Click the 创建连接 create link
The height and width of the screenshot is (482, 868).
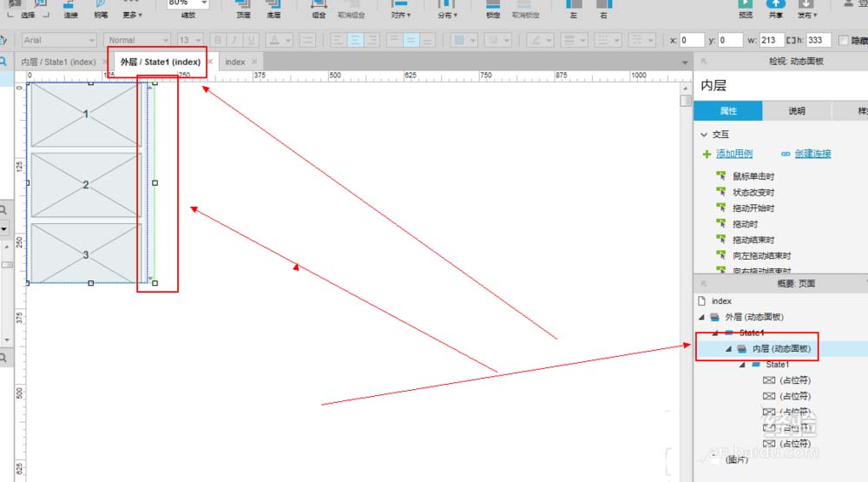click(812, 154)
